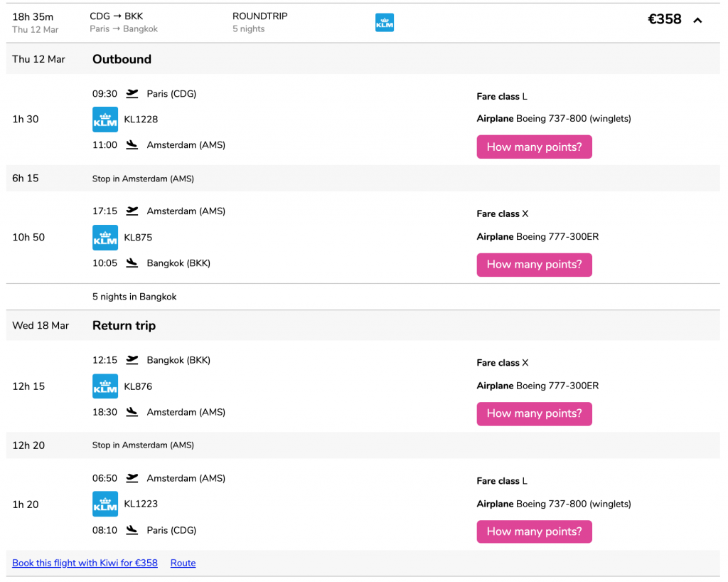The image size is (728, 582).
Task: Click the takeoff icon at 12:15 Bangkok (BKK)
Action: click(x=132, y=360)
